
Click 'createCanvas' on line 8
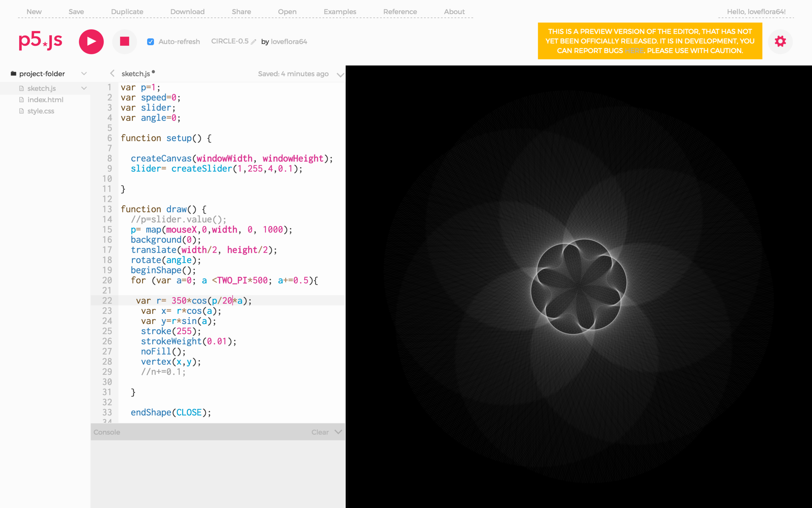click(161, 159)
